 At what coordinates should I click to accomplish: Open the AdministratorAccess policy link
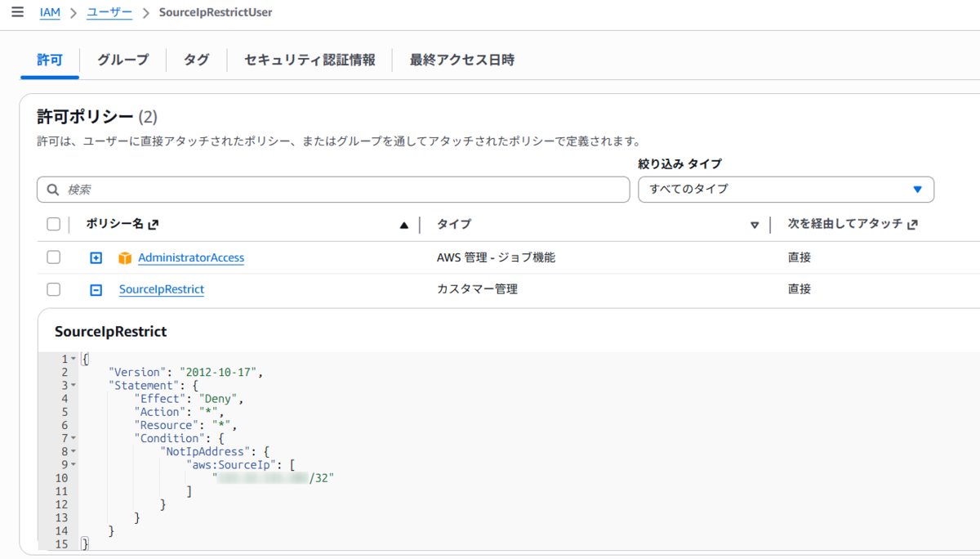point(191,257)
